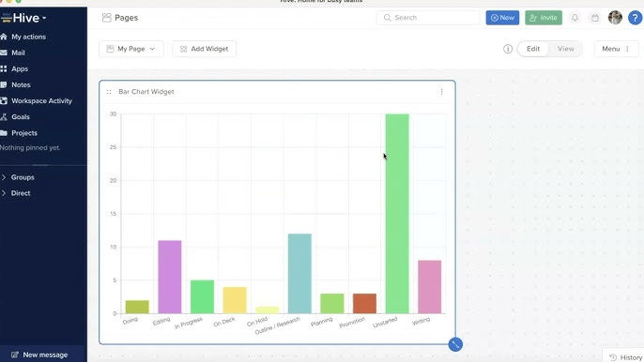Grab the Bar Chart Widget drag handle

pos(109,92)
